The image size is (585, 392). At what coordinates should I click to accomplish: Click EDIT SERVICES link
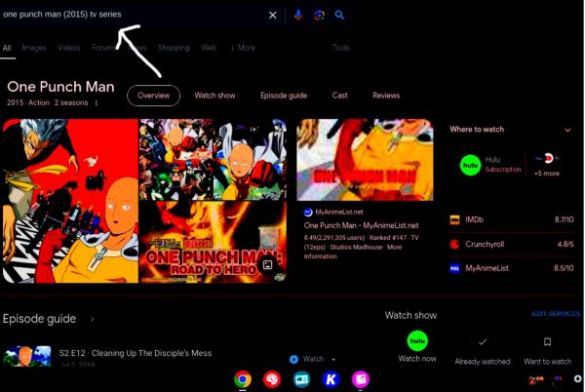556,314
